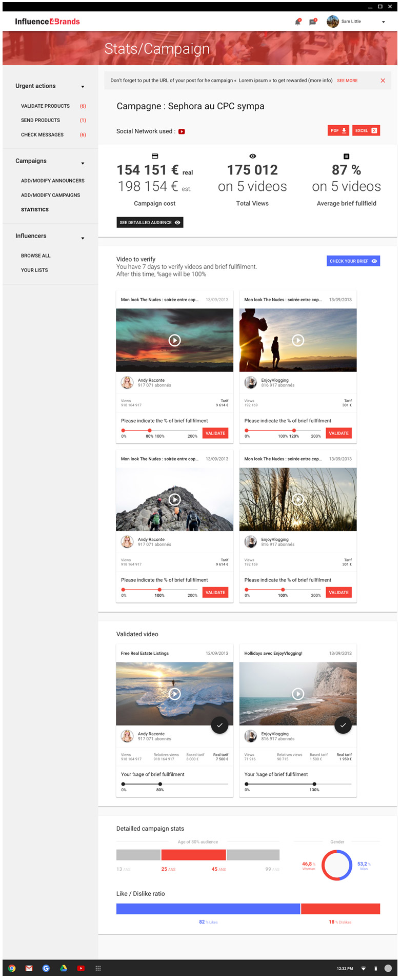Show detailed audience via eye button
Screen dimensions: 401x980
click(150, 222)
